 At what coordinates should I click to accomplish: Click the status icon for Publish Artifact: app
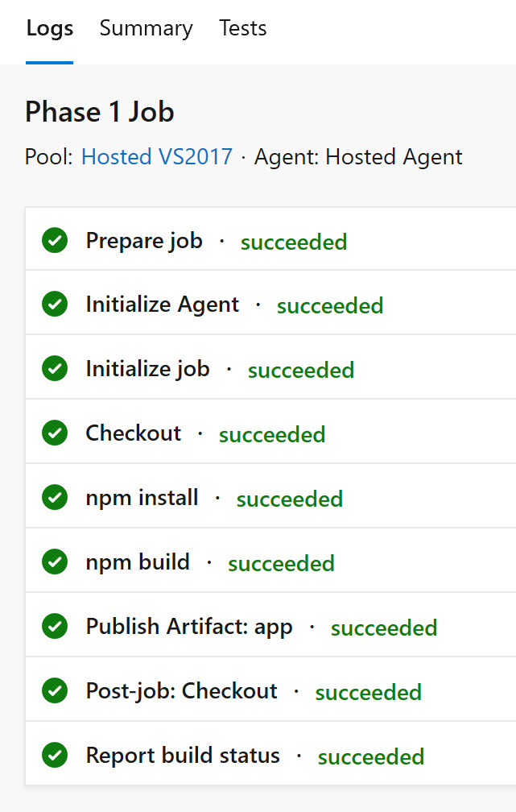tap(55, 626)
